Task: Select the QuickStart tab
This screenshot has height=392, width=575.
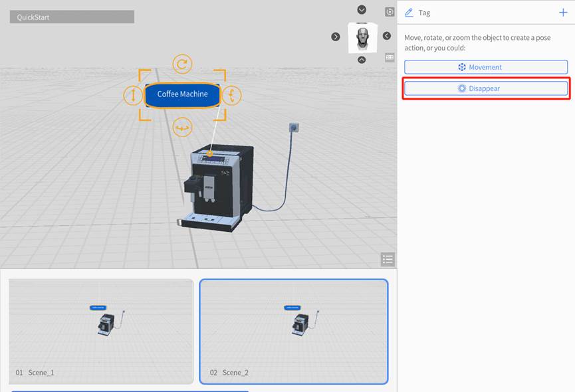Action: click(72, 17)
